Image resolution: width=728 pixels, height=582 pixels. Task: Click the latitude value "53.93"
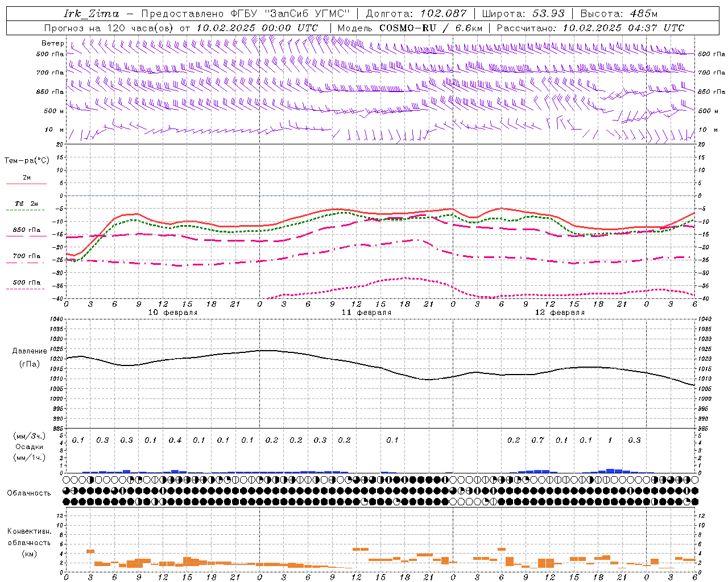click(x=548, y=14)
